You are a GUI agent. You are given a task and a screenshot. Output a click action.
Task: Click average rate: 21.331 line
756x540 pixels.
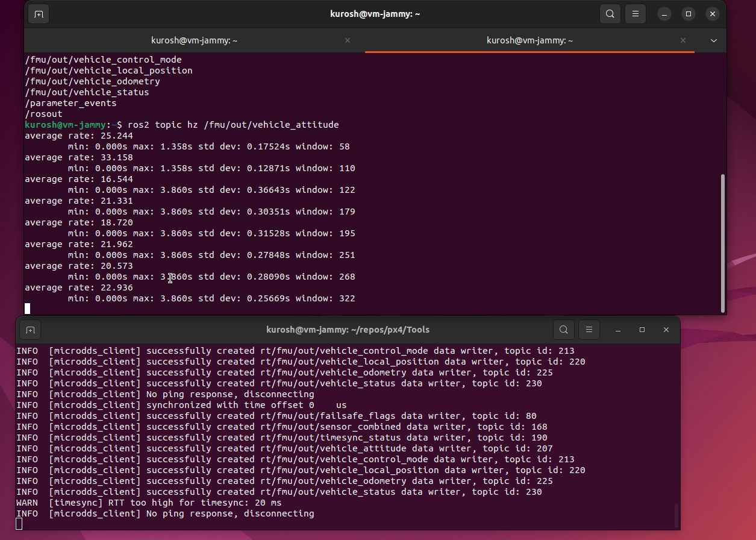coord(79,201)
